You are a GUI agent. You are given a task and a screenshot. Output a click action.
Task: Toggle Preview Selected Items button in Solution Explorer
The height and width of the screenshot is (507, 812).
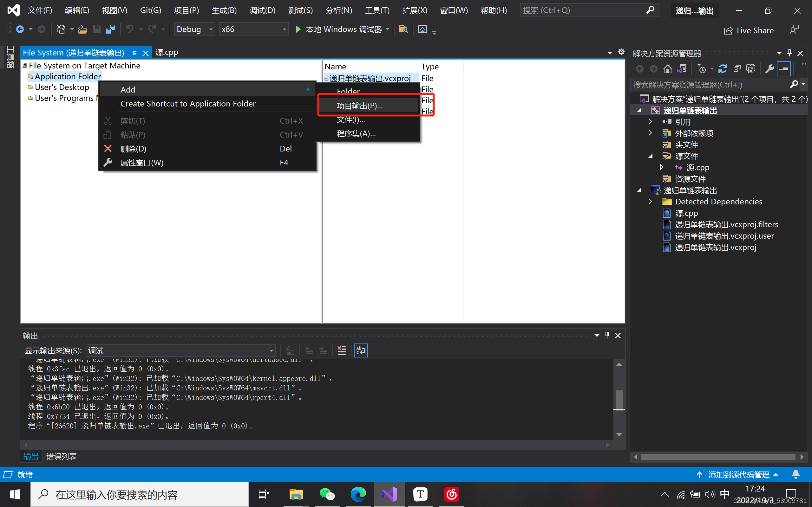pos(784,69)
